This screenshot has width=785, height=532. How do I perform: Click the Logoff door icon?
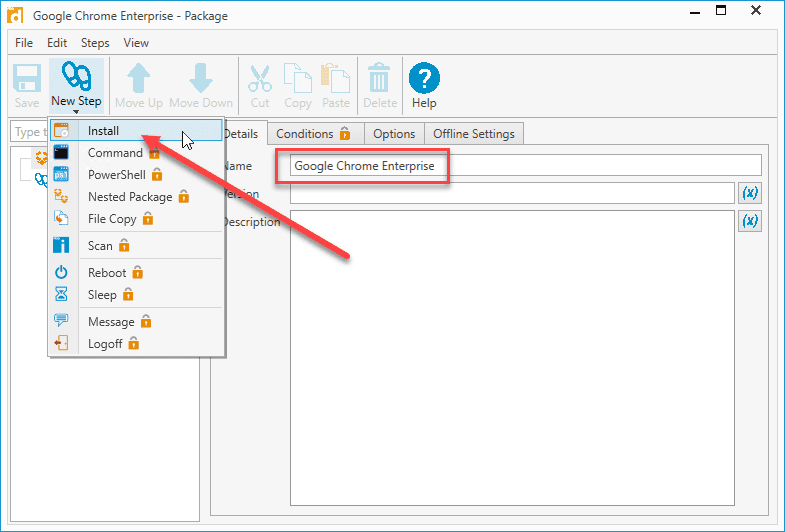click(x=61, y=343)
